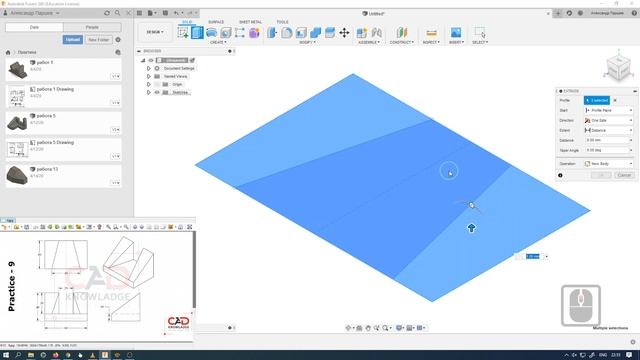Open the Create menu dropdown
The width and height of the screenshot is (640, 360).
(218, 42)
